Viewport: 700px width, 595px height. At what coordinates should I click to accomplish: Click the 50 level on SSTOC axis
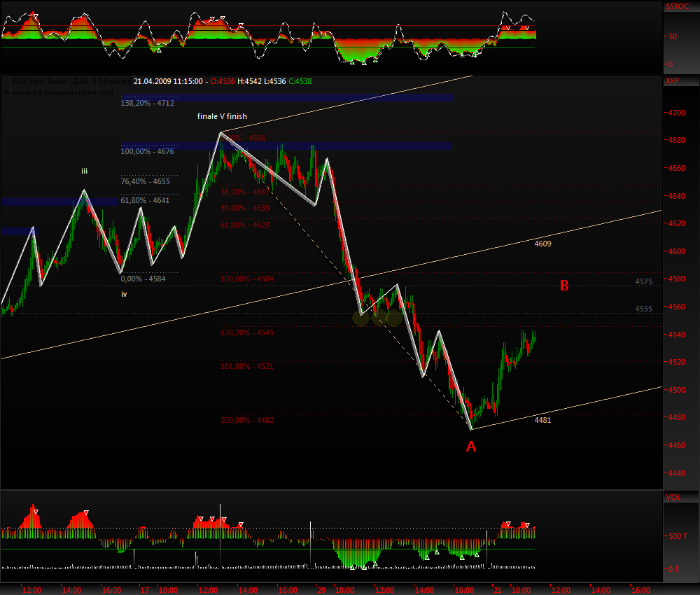(x=672, y=36)
